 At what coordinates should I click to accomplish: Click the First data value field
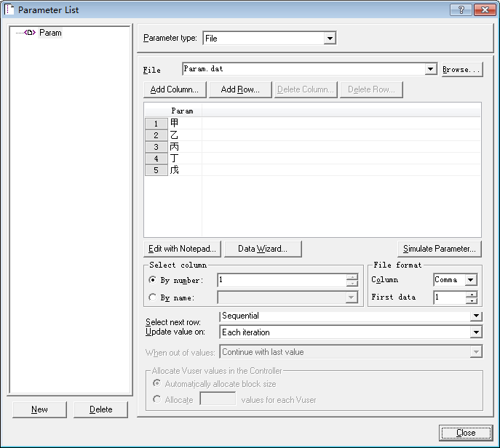(x=449, y=297)
